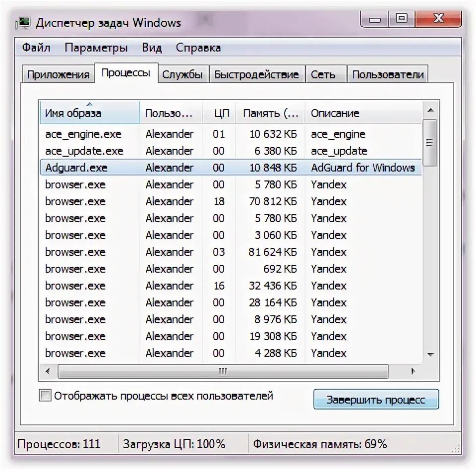
Task: Click the 10 848 КБ memory value
Action: pos(273,168)
